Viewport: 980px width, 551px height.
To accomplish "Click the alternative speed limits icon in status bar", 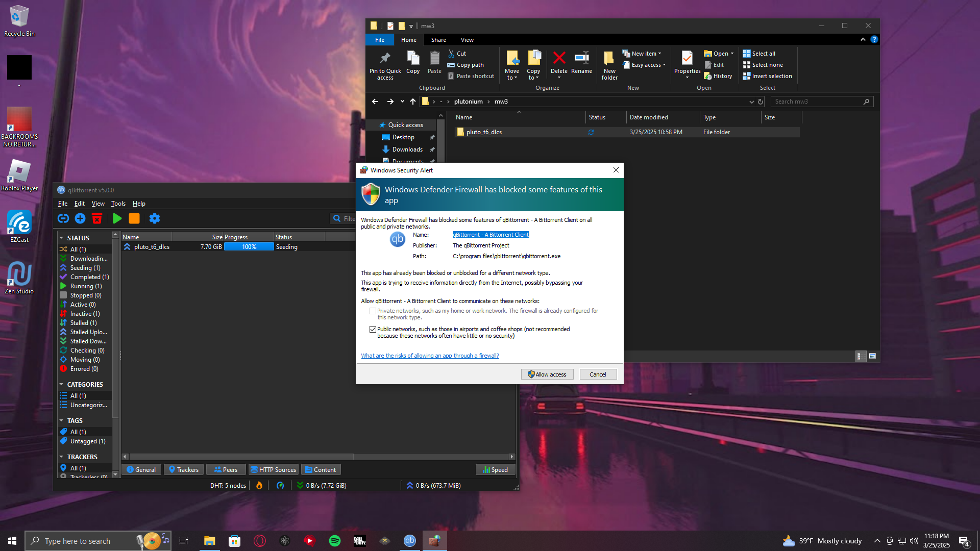I will (x=280, y=485).
